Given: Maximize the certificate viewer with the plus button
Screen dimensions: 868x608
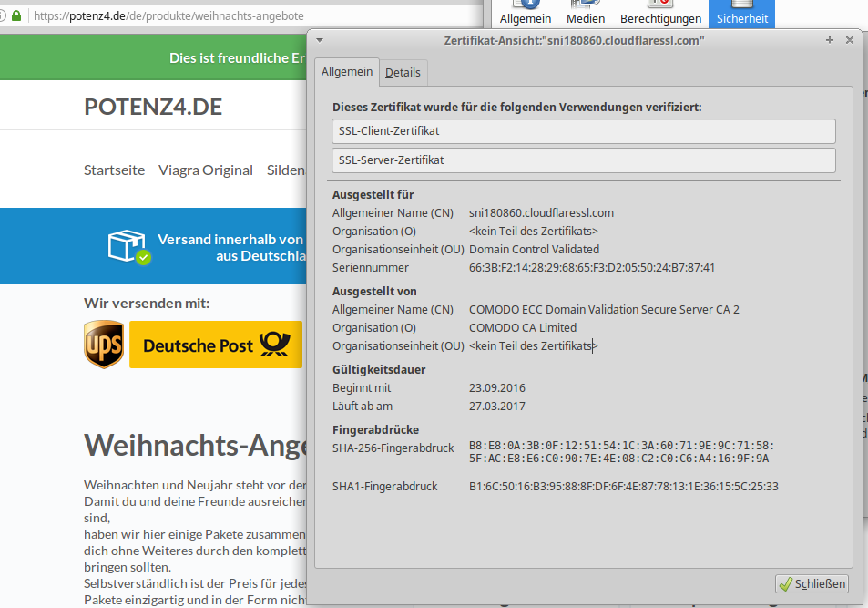Looking at the screenshot, I should pyautogui.click(x=829, y=40).
